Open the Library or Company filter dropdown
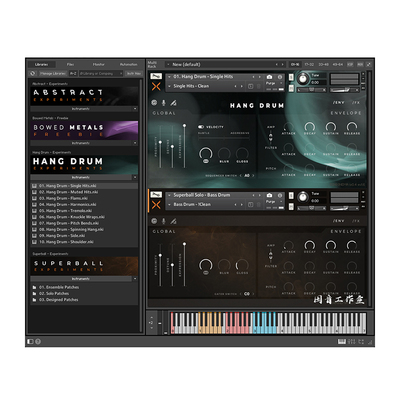The height and width of the screenshot is (400, 400). [x=101, y=73]
